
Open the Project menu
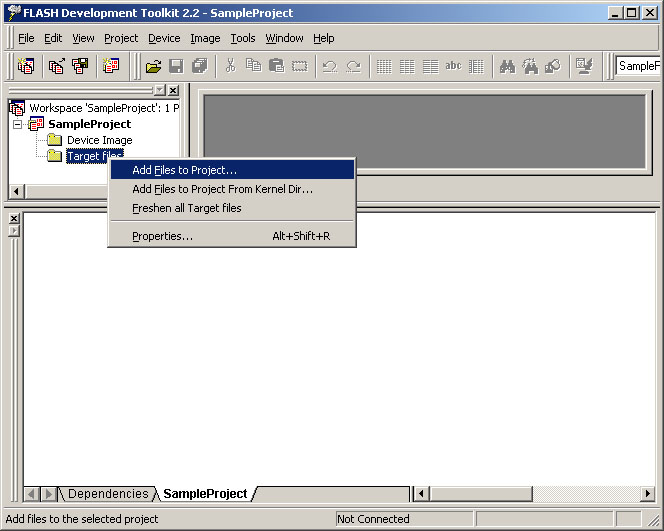tap(121, 38)
